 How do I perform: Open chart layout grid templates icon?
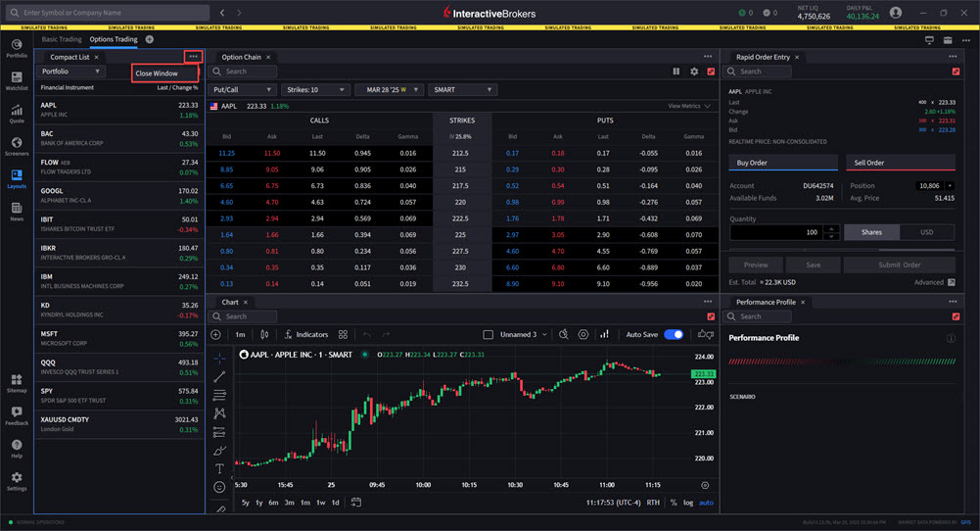pyautogui.click(x=343, y=335)
